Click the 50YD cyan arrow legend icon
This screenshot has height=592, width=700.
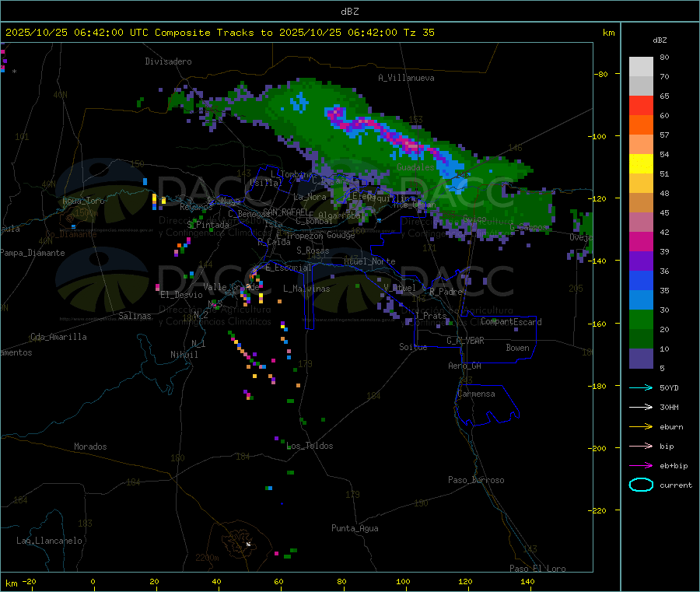coord(641,387)
